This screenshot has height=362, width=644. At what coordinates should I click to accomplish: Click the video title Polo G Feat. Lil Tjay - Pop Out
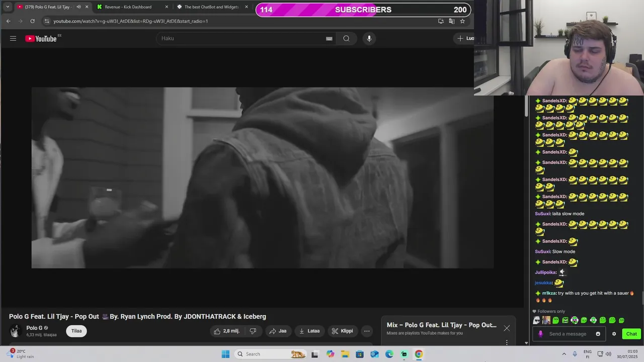point(137,316)
